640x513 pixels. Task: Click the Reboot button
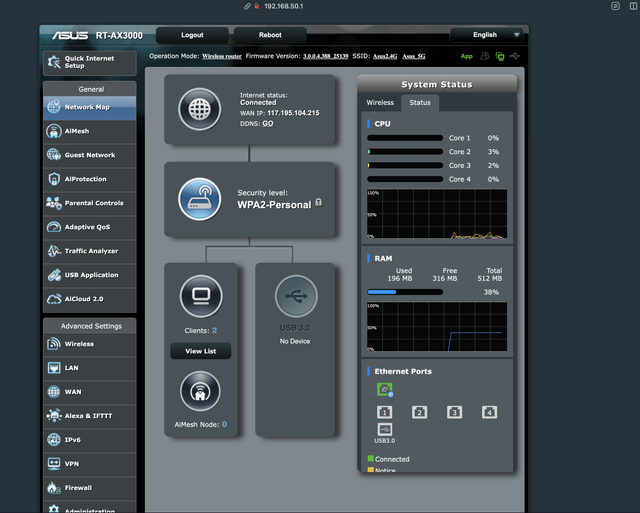tap(270, 35)
